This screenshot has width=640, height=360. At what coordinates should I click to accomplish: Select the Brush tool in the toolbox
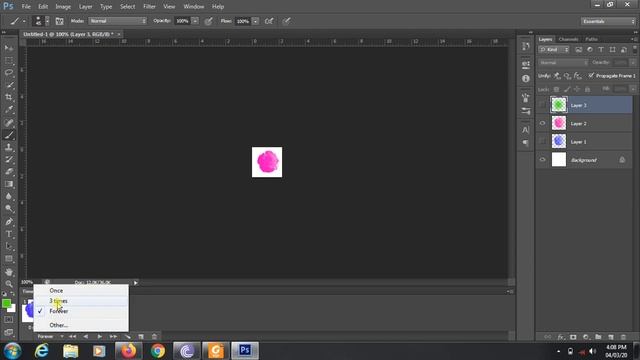pyautogui.click(x=9, y=135)
